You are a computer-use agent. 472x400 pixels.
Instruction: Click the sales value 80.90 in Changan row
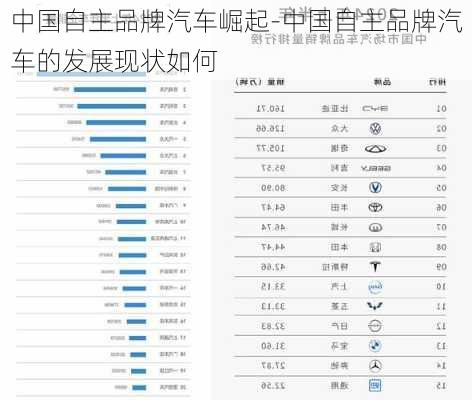(x=273, y=188)
